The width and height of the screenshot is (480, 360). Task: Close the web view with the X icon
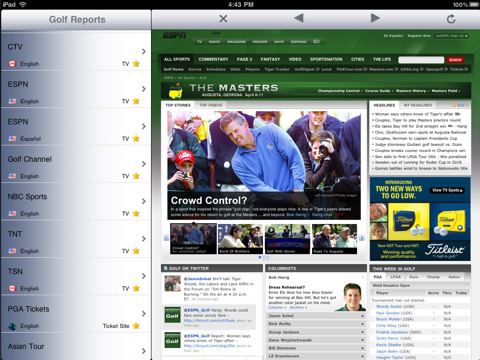(223, 19)
